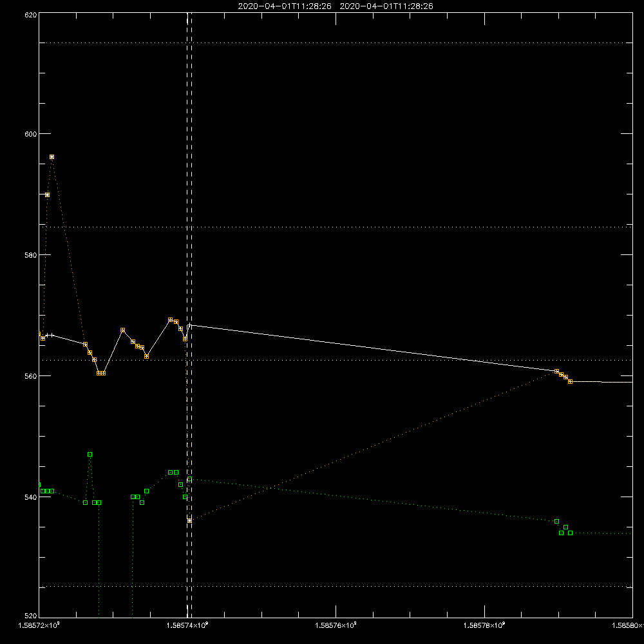
Task: Click the y-axis label 580
Action: click(31, 255)
